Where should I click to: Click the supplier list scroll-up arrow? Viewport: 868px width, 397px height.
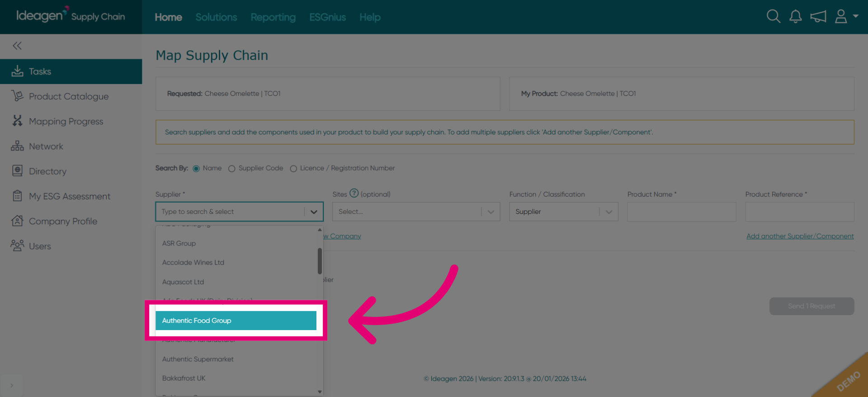[x=320, y=230]
